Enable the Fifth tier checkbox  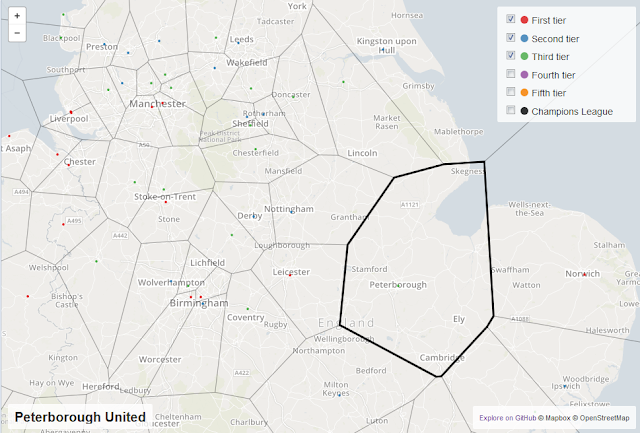coord(510,92)
